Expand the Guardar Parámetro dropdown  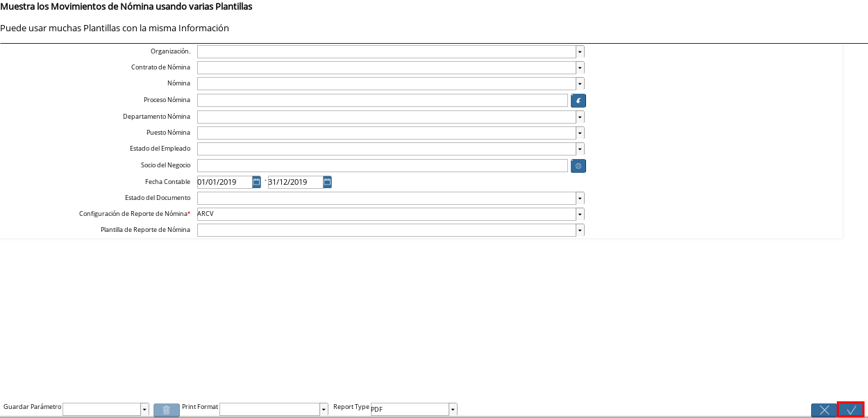pyautogui.click(x=144, y=410)
